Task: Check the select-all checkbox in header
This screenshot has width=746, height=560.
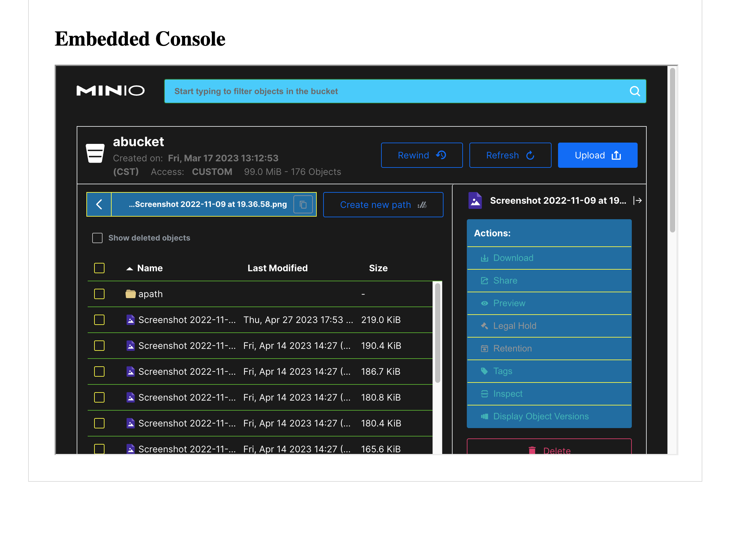Action: 99,268
